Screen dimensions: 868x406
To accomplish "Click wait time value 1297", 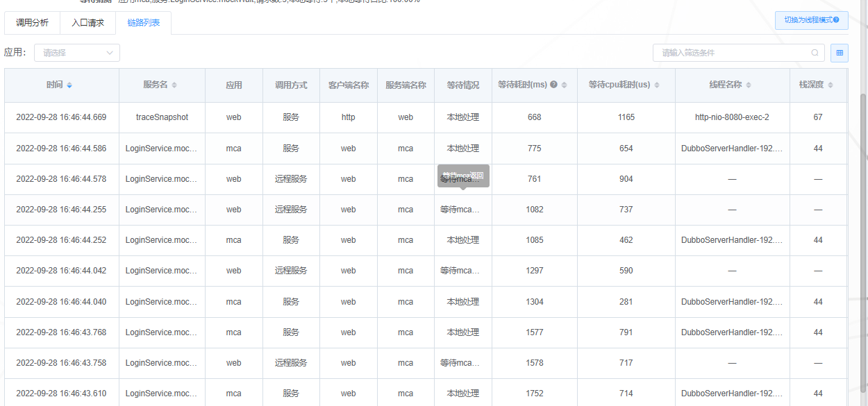I will click(x=535, y=271).
